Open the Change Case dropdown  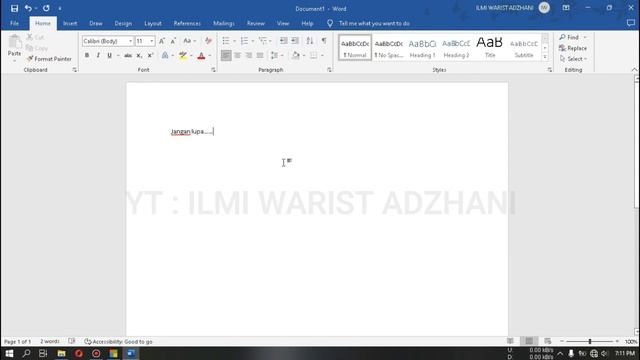click(x=189, y=41)
